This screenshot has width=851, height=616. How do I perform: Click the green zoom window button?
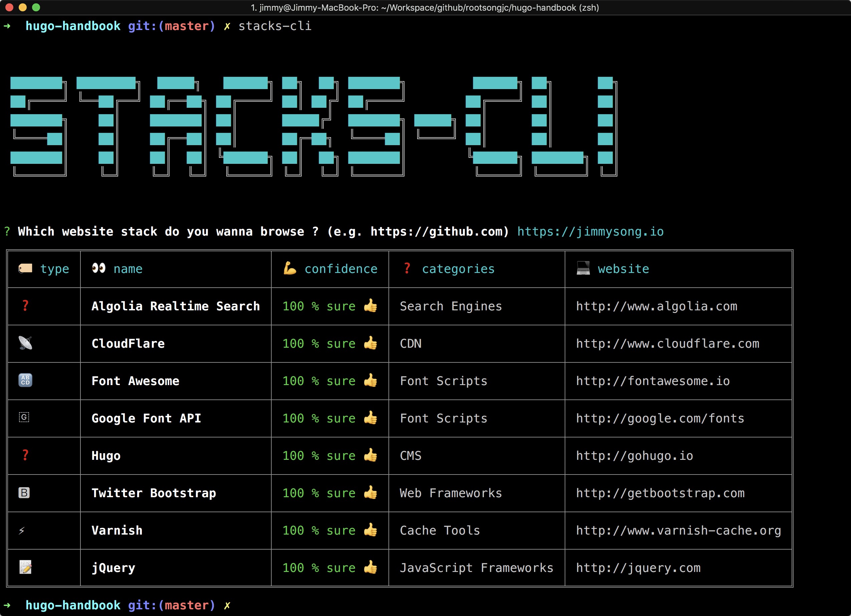[36, 7]
